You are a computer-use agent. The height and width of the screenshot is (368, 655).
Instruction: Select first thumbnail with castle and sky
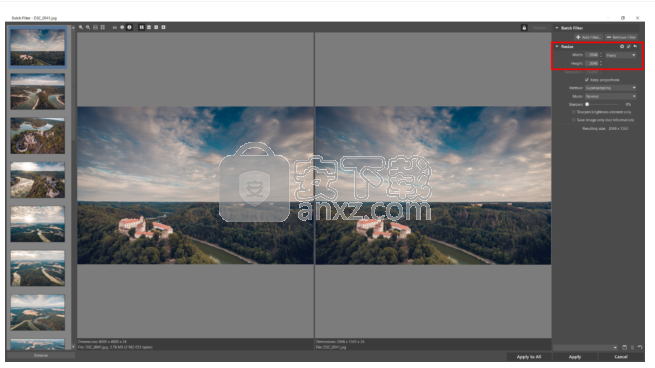pyautogui.click(x=38, y=47)
